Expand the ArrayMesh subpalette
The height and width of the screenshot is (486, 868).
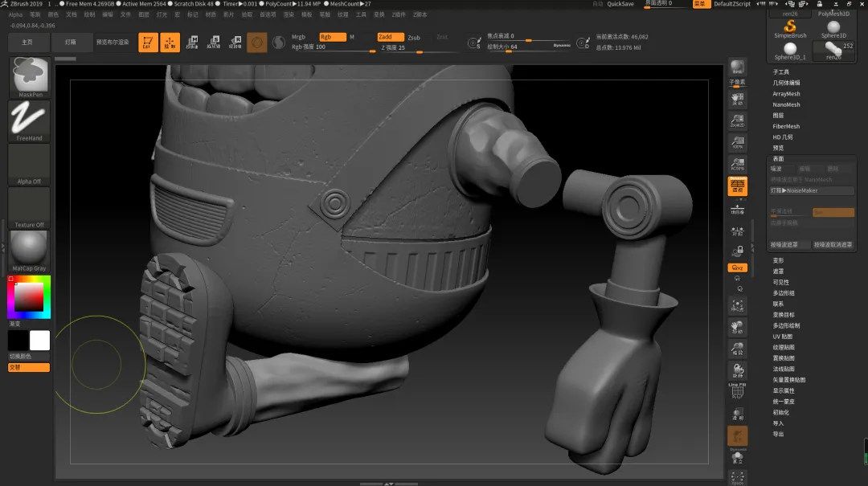point(786,94)
